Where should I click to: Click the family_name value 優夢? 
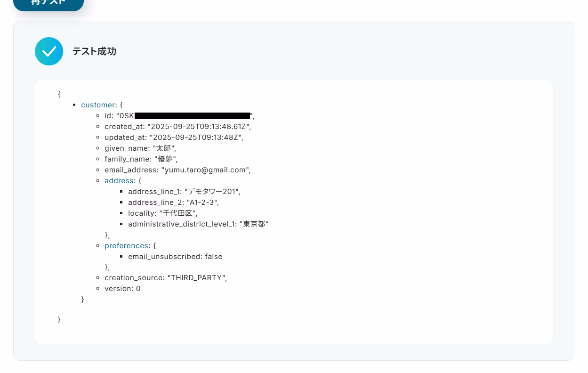[165, 159]
